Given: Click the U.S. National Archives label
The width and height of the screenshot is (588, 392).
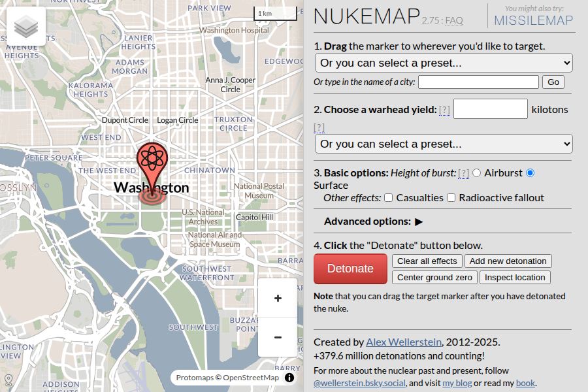Looking at the screenshot, I should pyautogui.click(x=203, y=217).
